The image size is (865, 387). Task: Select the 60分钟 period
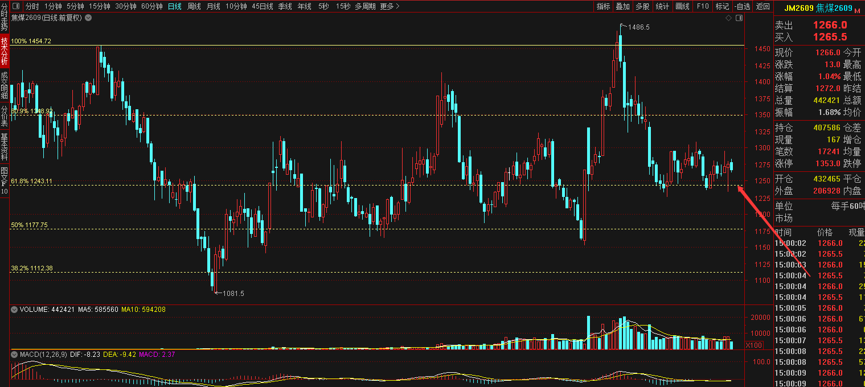152,7
